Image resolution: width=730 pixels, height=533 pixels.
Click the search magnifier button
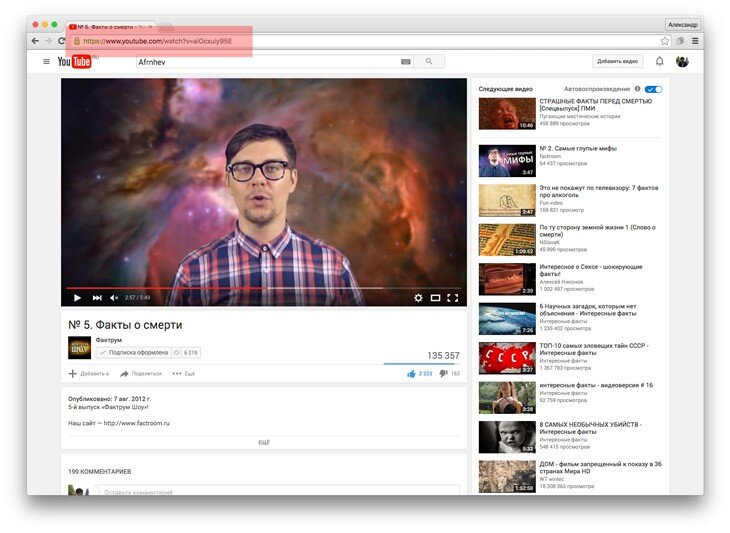[429, 61]
